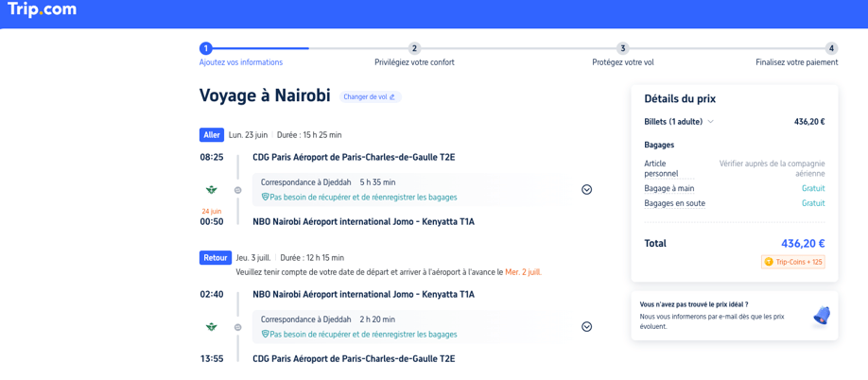Screen dimensions: 868x380
Task: Open price alert notification card
Action: pyautogui.click(x=735, y=316)
